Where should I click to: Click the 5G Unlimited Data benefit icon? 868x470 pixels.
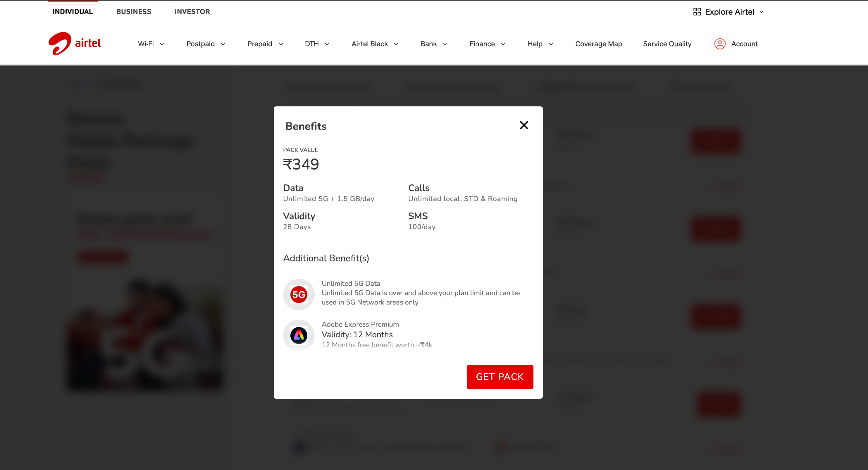[299, 295]
